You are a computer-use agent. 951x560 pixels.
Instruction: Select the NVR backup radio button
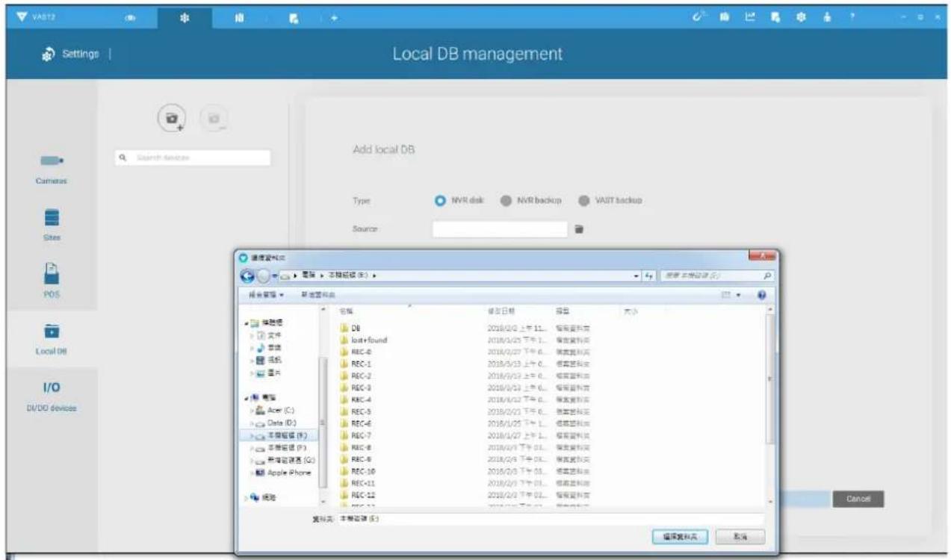(505, 200)
